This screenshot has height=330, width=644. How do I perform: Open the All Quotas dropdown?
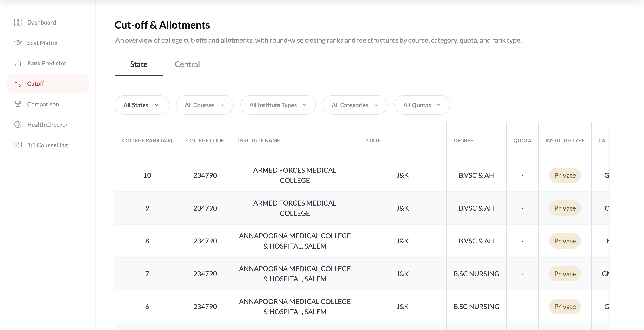point(422,105)
